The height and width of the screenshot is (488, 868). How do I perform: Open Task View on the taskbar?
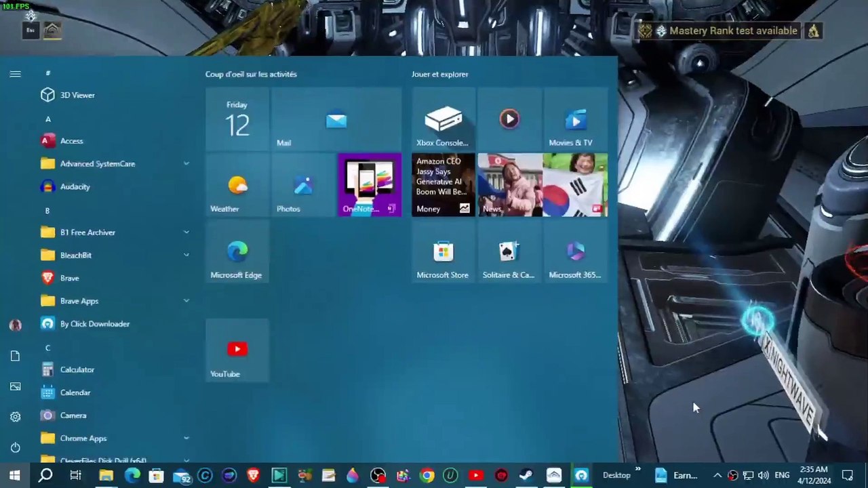tap(75, 476)
